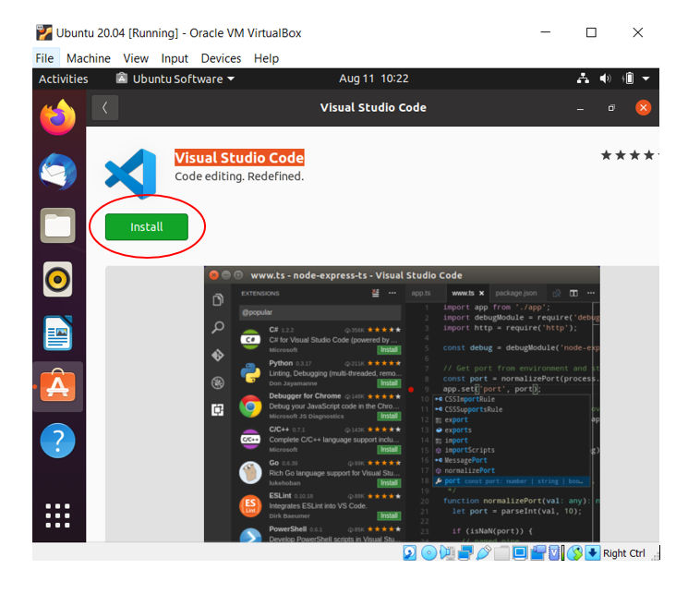Open the clock Aug 11 10:22
700x594 pixels.
pos(374,79)
